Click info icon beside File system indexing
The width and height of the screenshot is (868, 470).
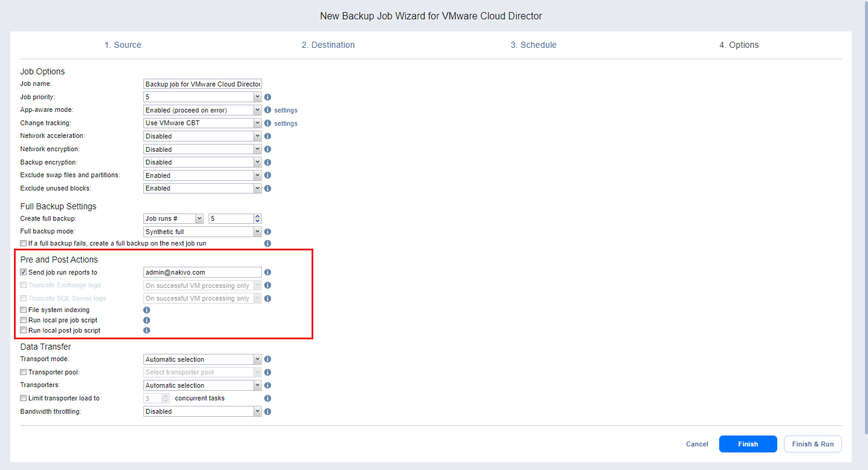[146, 310]
